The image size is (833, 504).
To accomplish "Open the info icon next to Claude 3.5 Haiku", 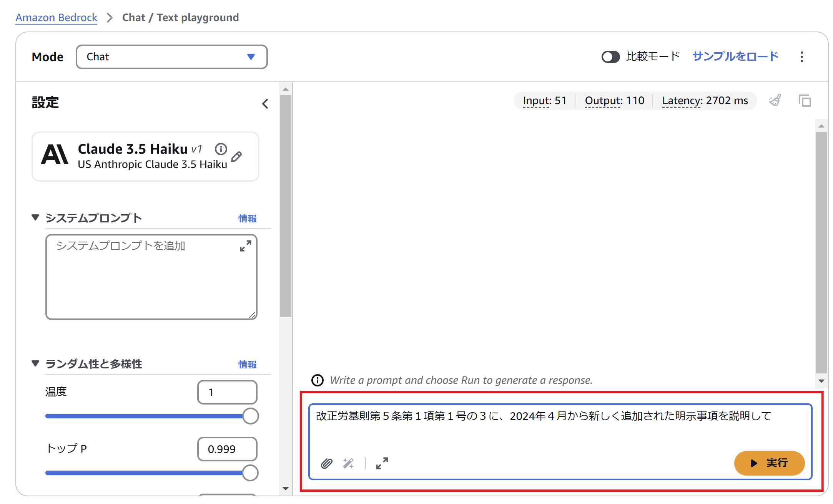I will [221, 149].
